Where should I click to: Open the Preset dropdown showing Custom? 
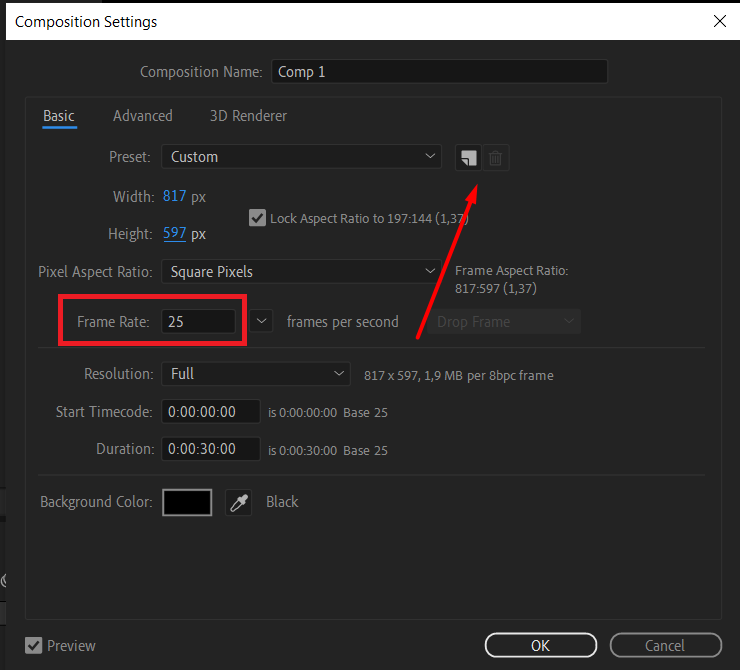[x=302, y=157]
